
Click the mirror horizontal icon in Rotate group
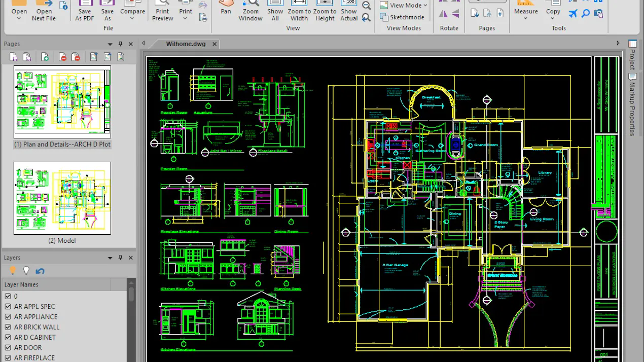[455, 14]
